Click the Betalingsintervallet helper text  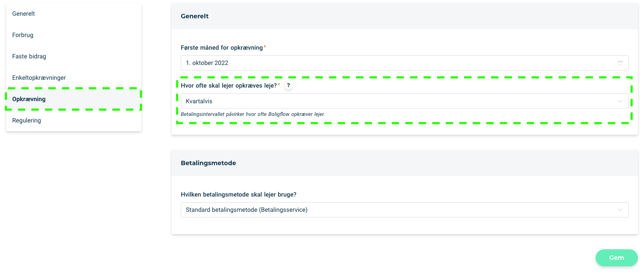pos(253,114)
